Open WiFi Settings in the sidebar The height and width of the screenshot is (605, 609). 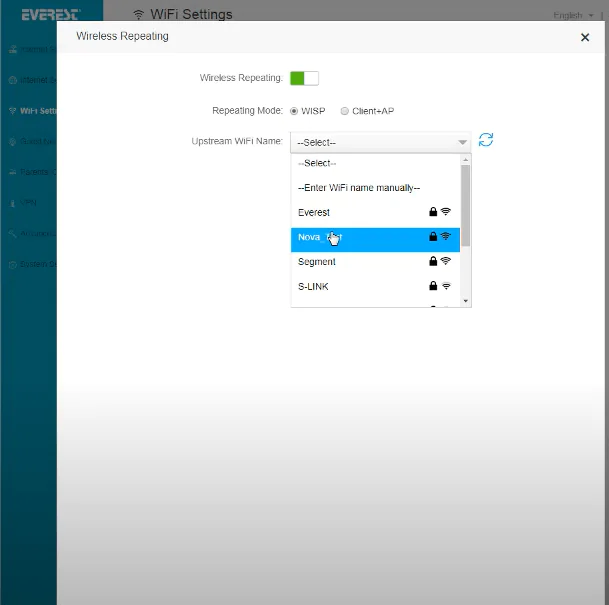(x=33, y=111)
